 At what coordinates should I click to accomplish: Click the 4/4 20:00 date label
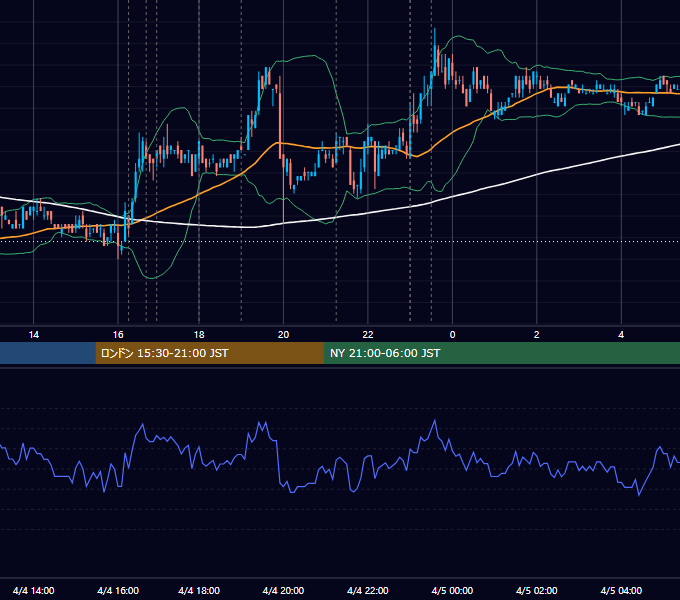[283, 590]
